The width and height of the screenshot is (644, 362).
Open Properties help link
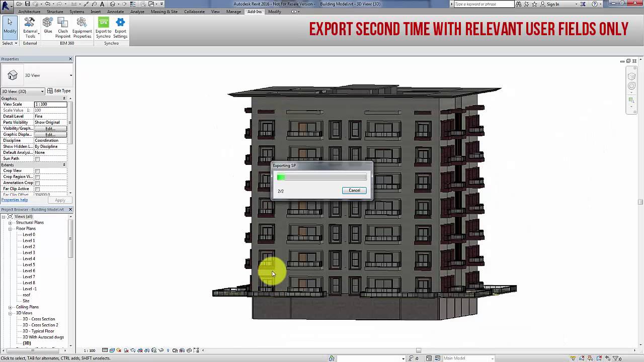pos(15,200)
